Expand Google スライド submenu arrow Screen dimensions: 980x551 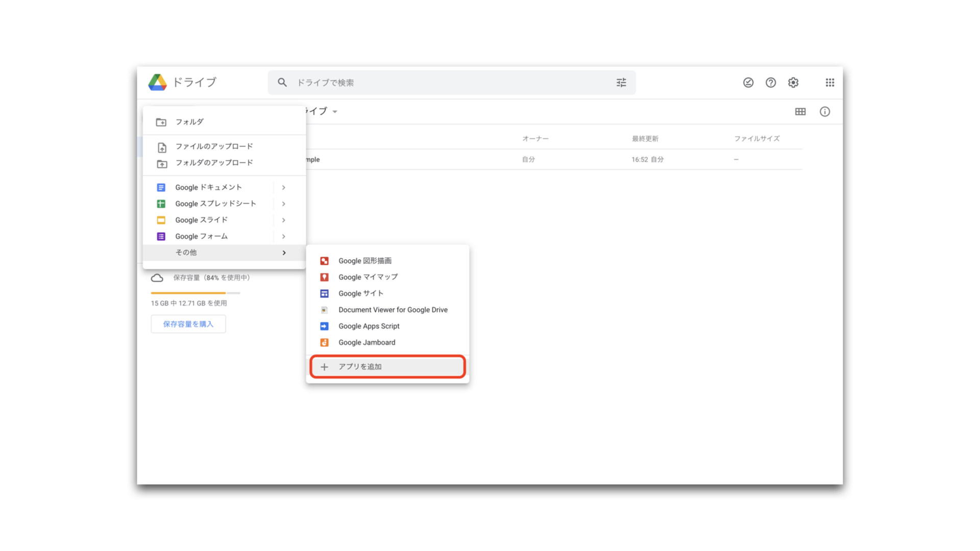click(x=283, y=220)
